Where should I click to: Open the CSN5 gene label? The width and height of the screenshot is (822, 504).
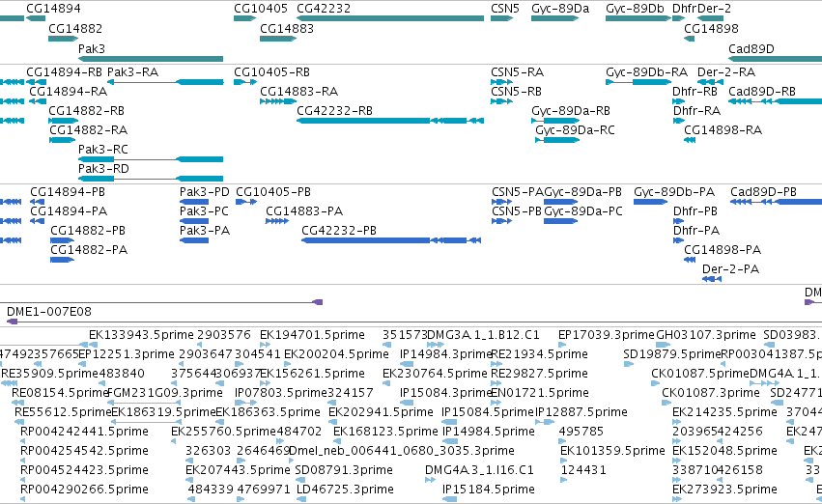[505, 9]
